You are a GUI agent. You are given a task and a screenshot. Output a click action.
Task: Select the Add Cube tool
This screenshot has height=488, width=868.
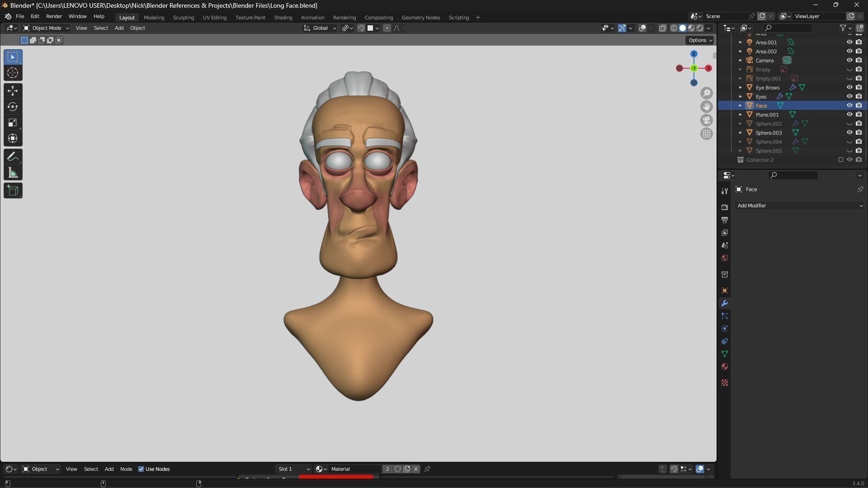click(x=13, y=191)
